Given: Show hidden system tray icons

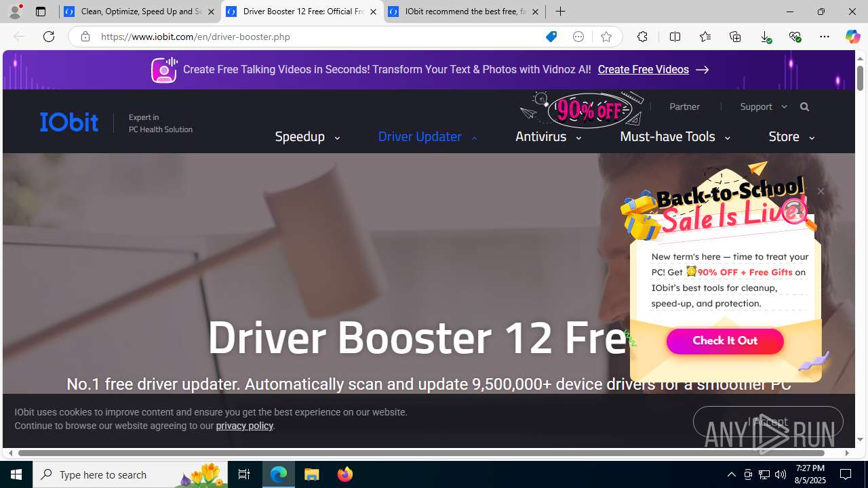Looking at the screenshot, I should pyautogui.click(x=731, y=474).
